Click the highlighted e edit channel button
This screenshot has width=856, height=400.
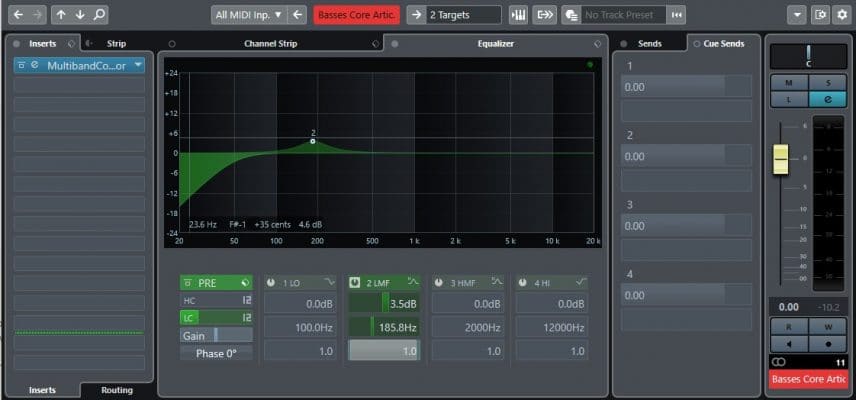point(828,99)
